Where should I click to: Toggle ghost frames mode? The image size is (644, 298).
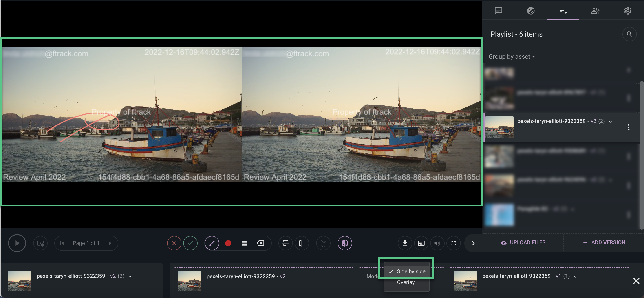point(323,243)
